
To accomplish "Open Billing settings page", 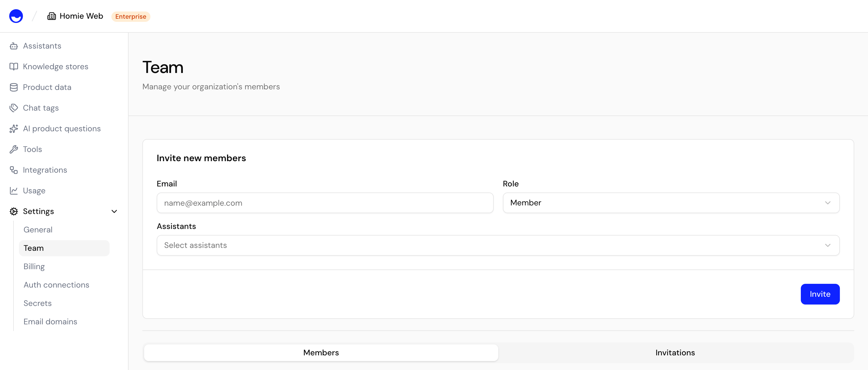I will pyautogui.click(x=34, y=267).
